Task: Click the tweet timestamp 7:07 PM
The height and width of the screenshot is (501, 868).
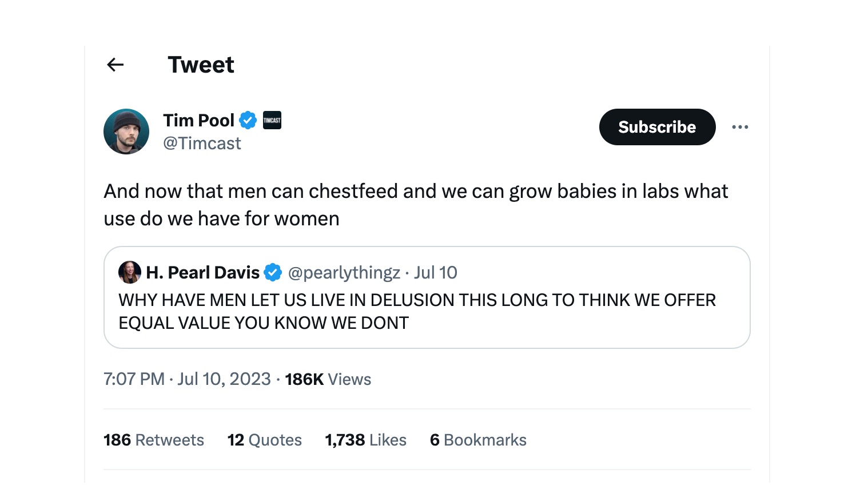Action: [x=135, y=379]
